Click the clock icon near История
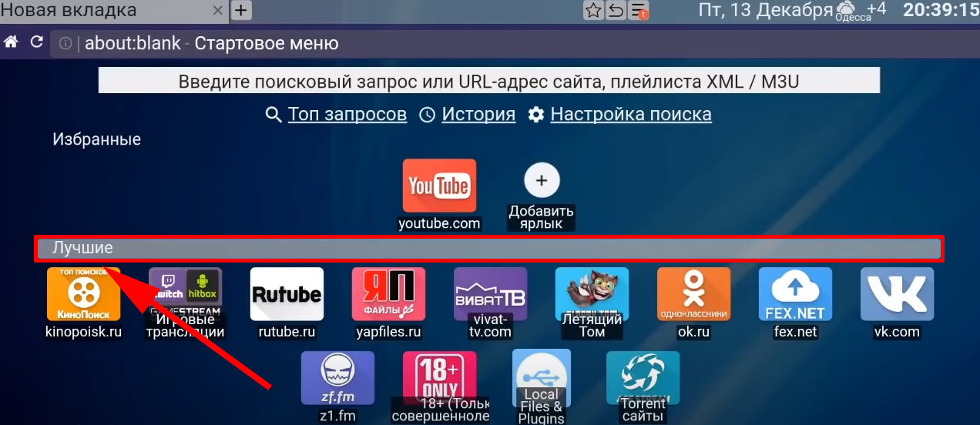The width and height of the screenshot is (980, 425). click(427, 115)
